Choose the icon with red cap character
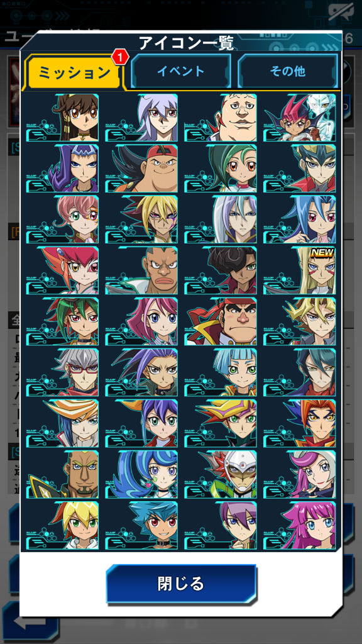This screenshot has height=644, width=362. (x=141, y=169)
